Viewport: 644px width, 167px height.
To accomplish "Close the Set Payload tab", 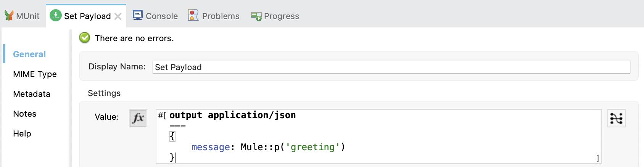I will (x=118, y=16).
